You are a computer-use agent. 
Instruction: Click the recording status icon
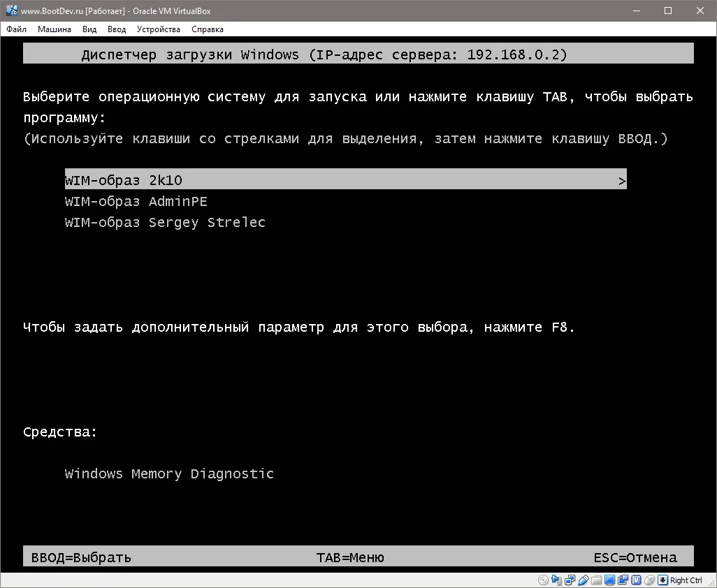[623, 580]
